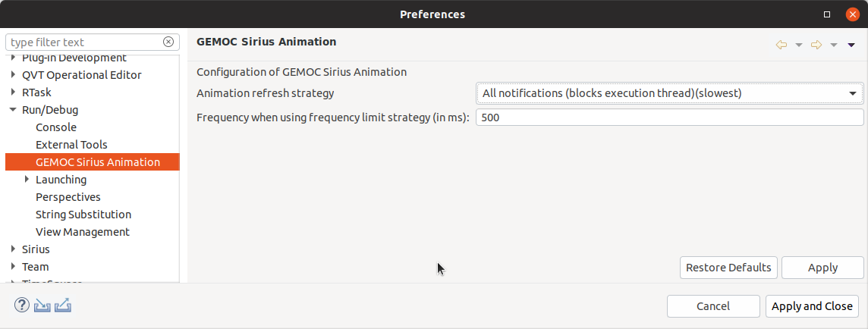Open the preferences page view menu triangle
The image size is (868, 329).
tap(851, 45)
